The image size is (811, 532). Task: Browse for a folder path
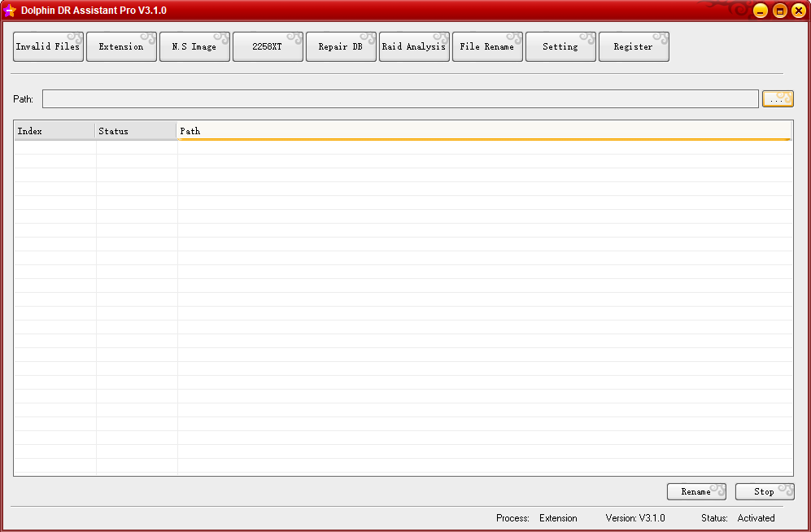(x=777, y=98)
